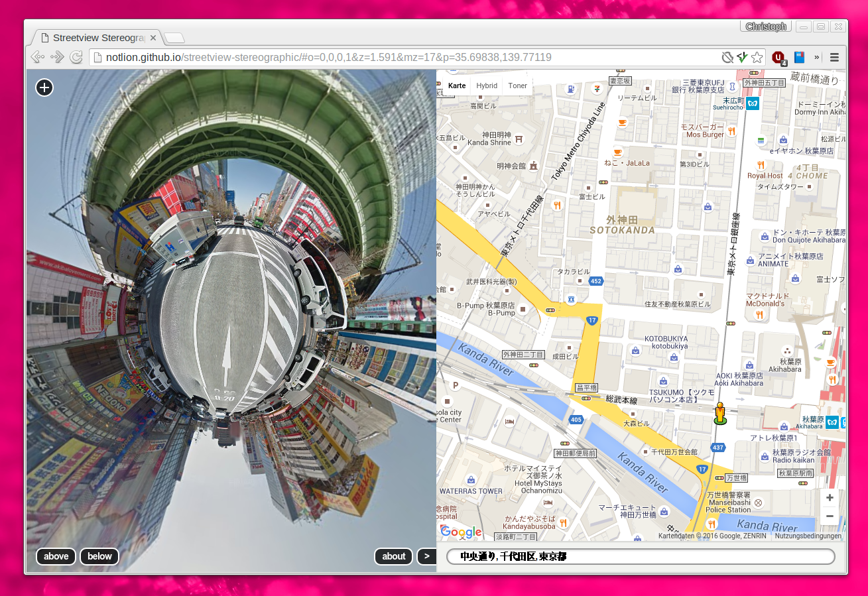The height and width of the screenshot is (596, 868).
Task: Click the WATERRAS TOWER shop icon
Action: click(470, 479)
